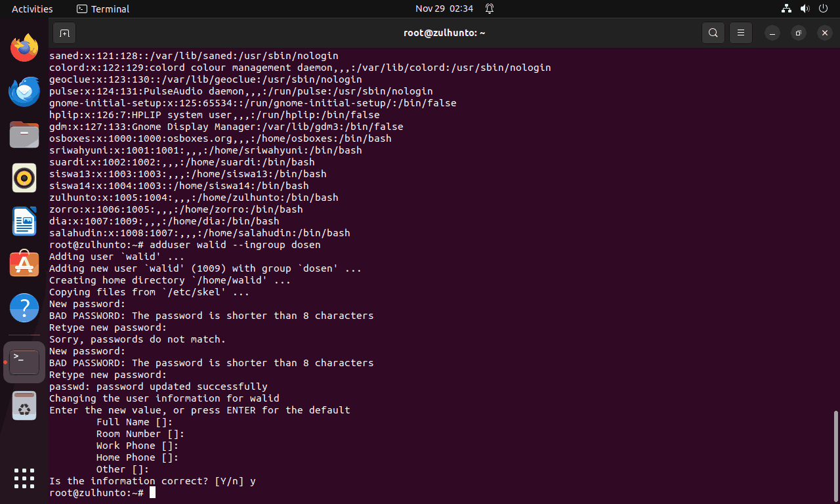Open the Help application
This screenshot has width=840, height=504.
coord(24,308)
